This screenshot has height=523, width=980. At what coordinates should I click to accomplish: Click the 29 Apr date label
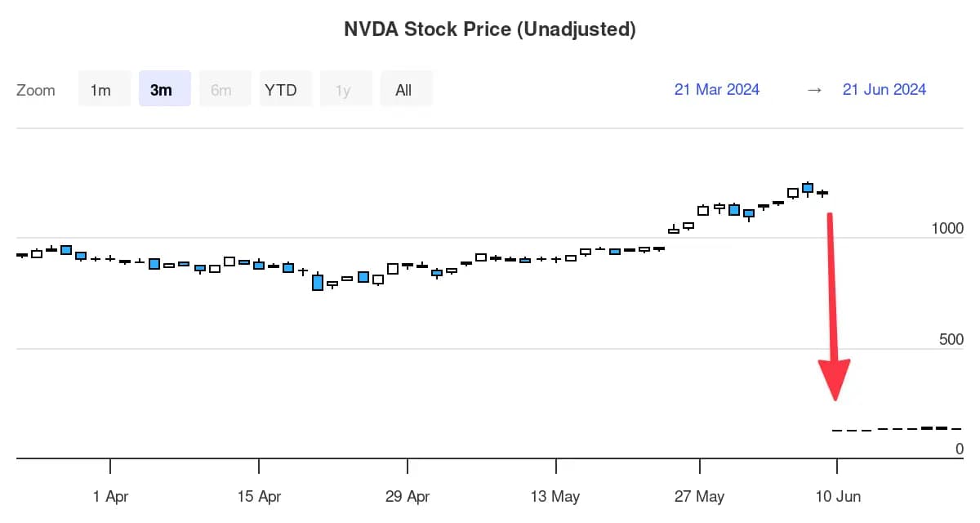pyautogui.click(x=408, y=497)
